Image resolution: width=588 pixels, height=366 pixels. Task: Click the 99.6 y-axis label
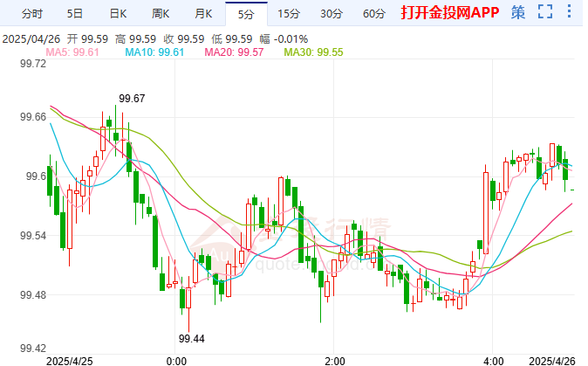pyautogui.click(x=36, y=176)
